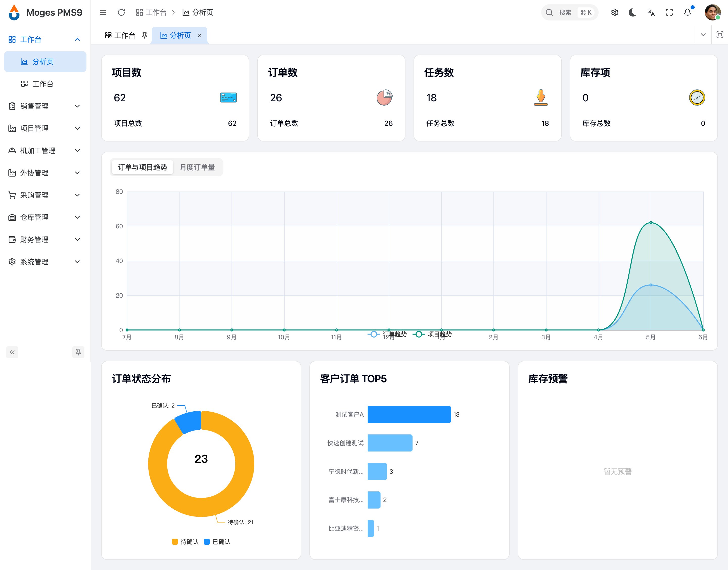Expand the 机加工管理 menu
728x570 pixels.
(x=45, y=151)
